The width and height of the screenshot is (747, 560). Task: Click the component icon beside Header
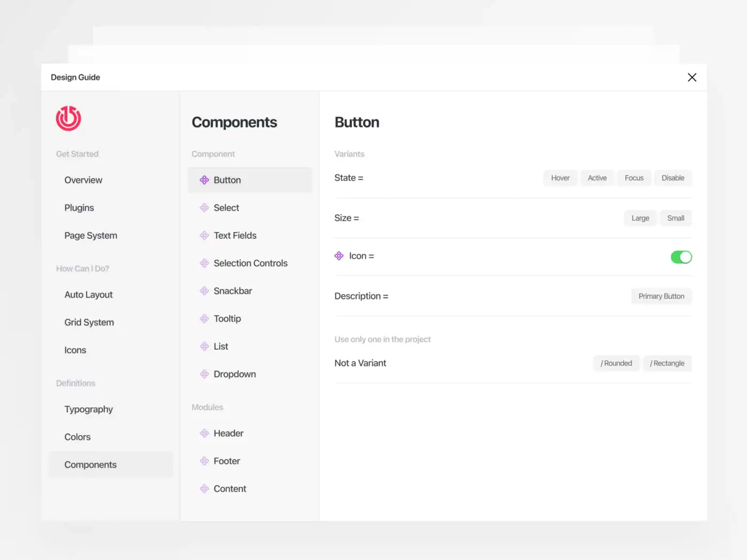coord(204,434)
